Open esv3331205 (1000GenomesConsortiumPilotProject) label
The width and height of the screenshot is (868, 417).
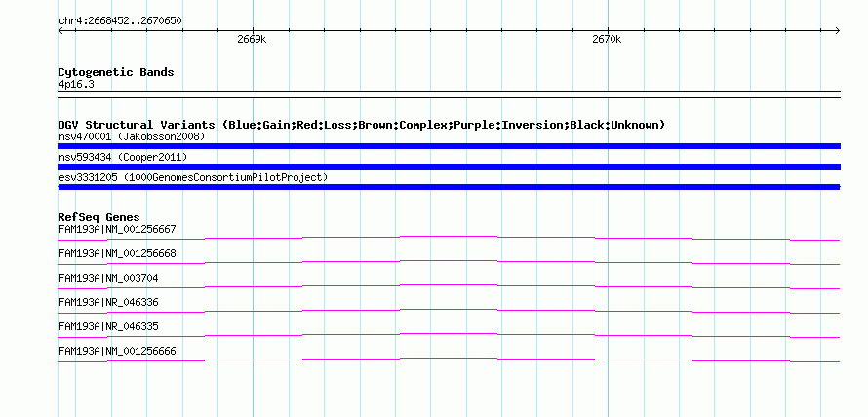(193, 177)
